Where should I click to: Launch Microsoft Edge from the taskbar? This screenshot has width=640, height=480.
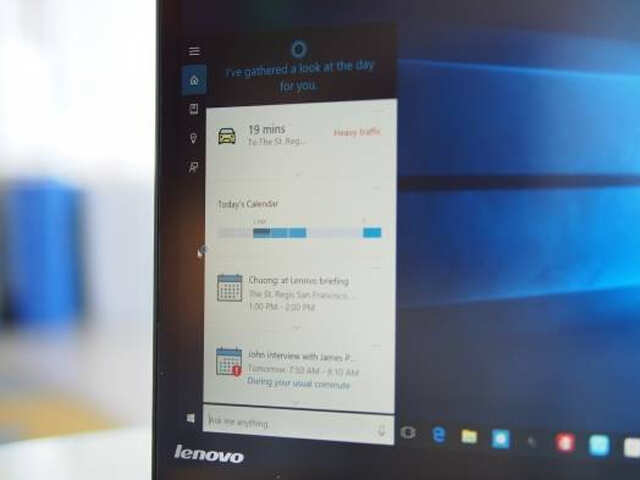coord(438,434)
